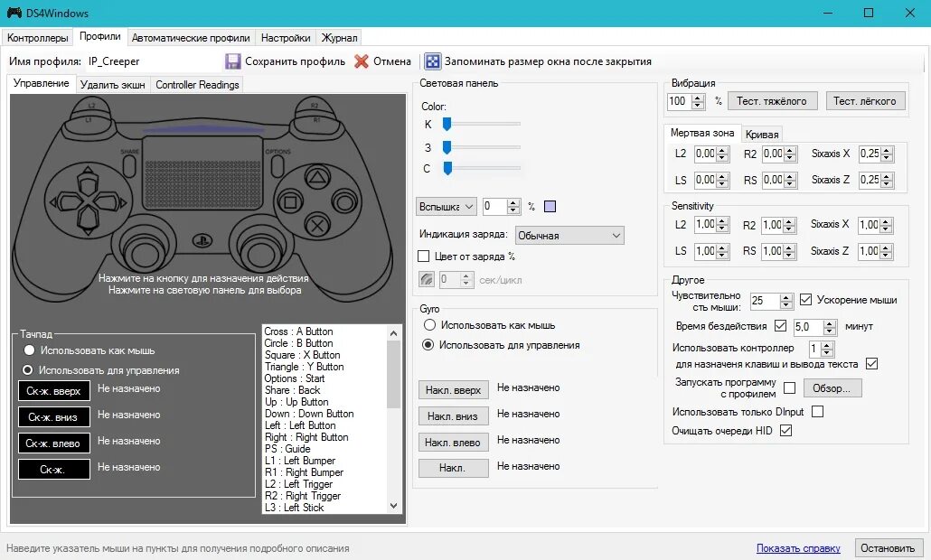Click the right analog stick on the controller image
Image resolution: width=931 pixels, height=560 pixels.
tap(260, 253)
